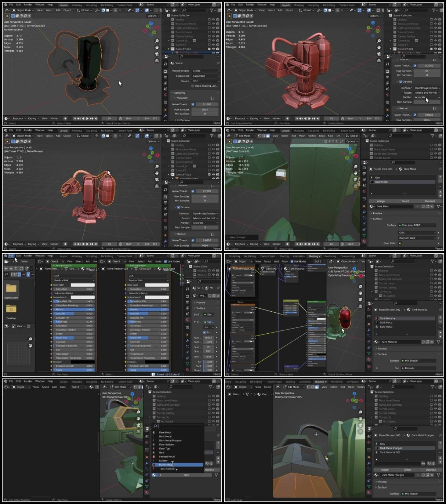Choose Floor Bottom from the material list
446x504 pixels.
(178, 445)
